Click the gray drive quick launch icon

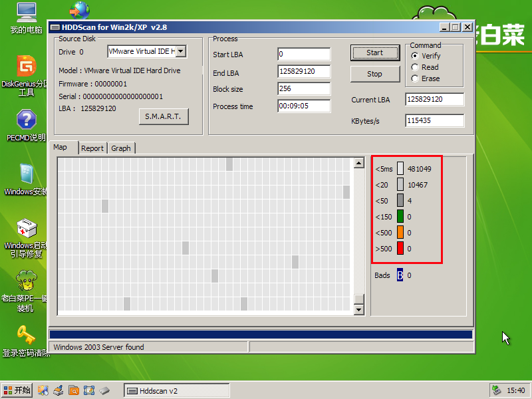[104, 390]
